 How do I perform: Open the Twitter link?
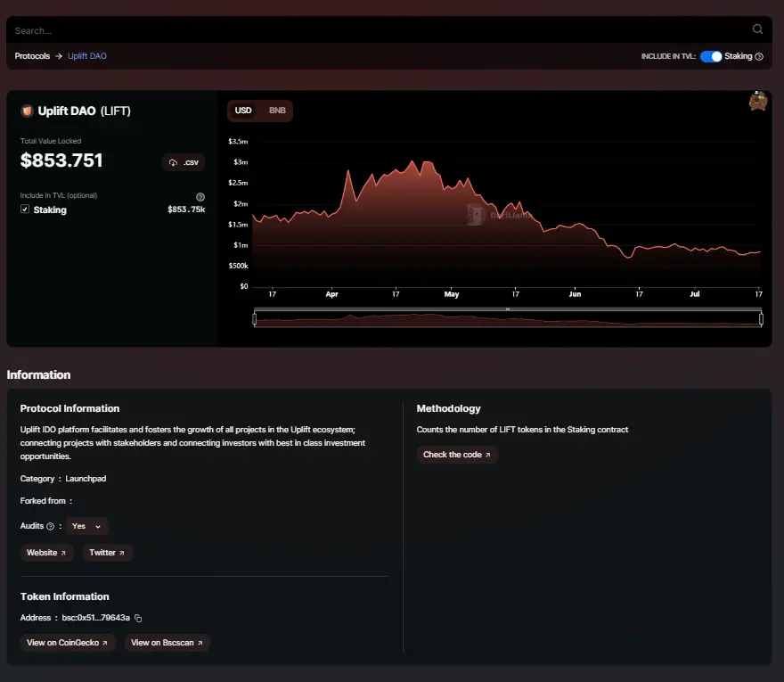point(107,553)
